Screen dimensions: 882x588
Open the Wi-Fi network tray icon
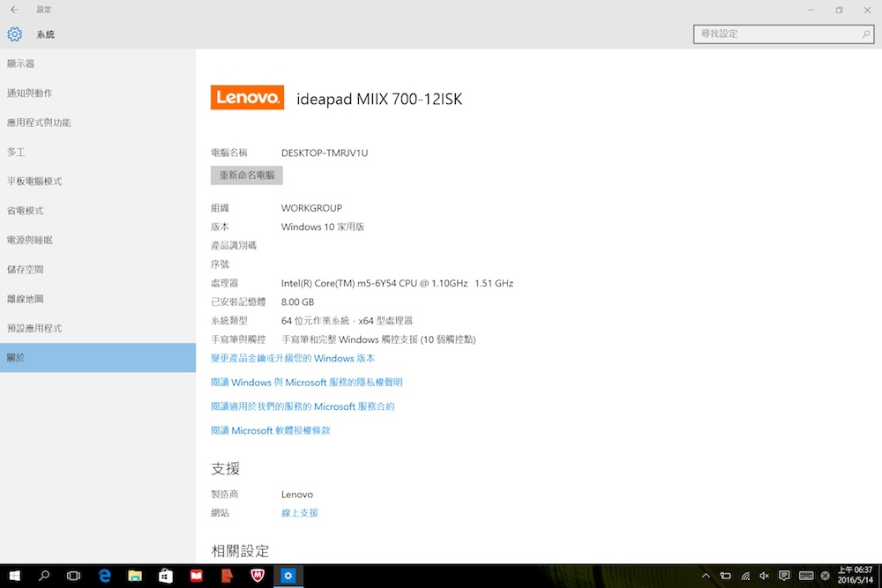[745, 576]
